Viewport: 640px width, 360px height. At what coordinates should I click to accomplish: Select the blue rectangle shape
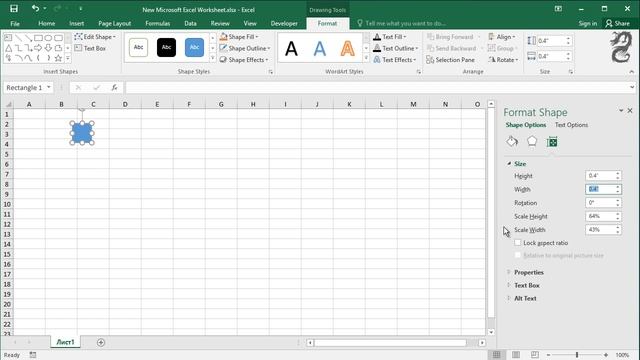tap(82, 133)
